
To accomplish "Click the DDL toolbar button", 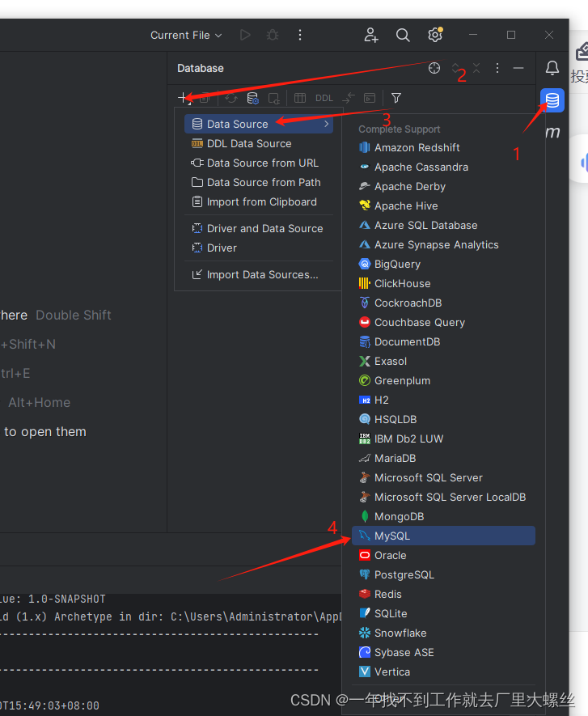I will pyautogui.click(x=324, y=98).
